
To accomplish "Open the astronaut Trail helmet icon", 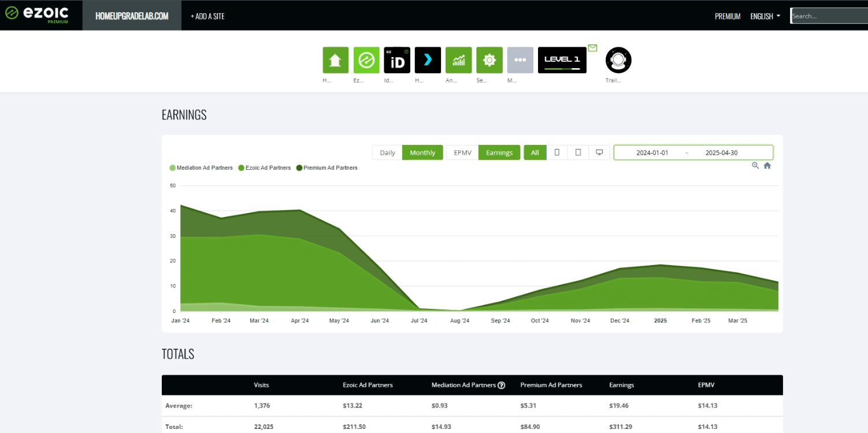I will click(x=618, y=60).
